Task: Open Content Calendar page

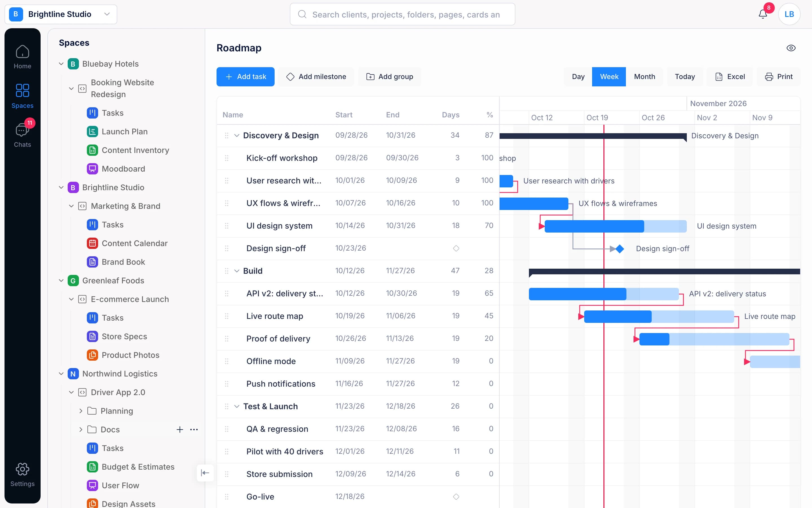Action: [x=134, y=243]
